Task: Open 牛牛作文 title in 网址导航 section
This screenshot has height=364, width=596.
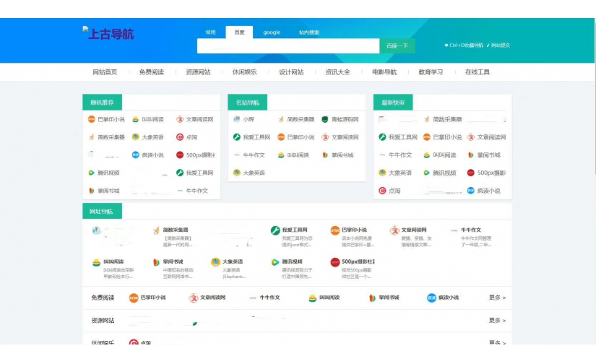Action: (x=471, y=230)
